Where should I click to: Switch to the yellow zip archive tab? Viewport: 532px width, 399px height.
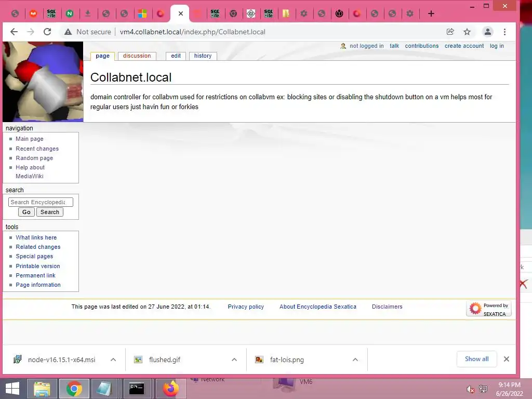[286, 14]
